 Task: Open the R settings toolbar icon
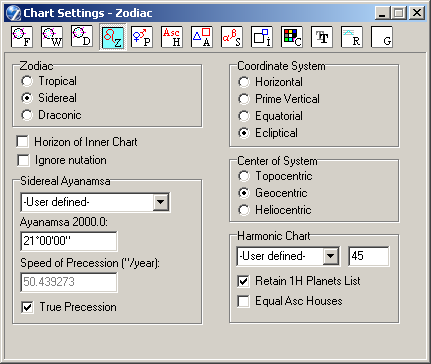352,37
